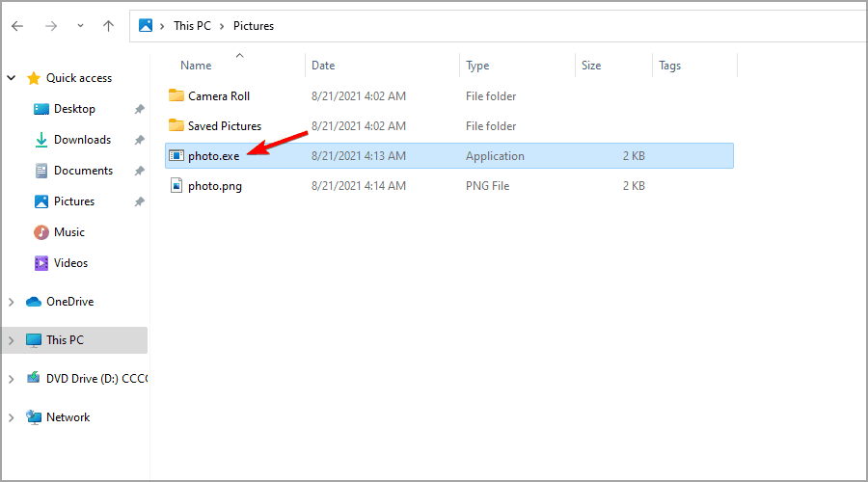Click the 4:14 AM date of photo.png
This screenshot has height=482, width=868.
(359, 186)
